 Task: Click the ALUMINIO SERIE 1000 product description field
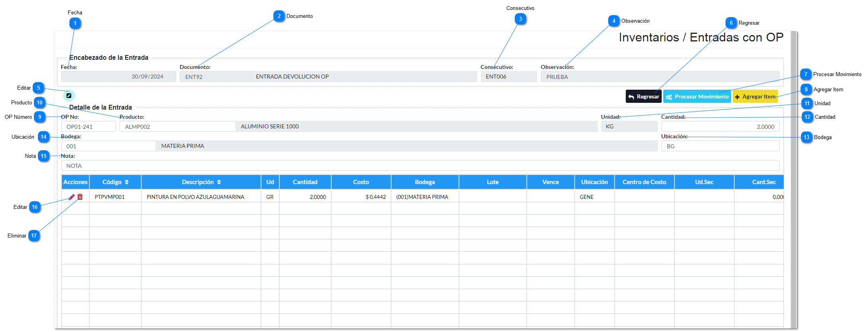coord(417,126)
